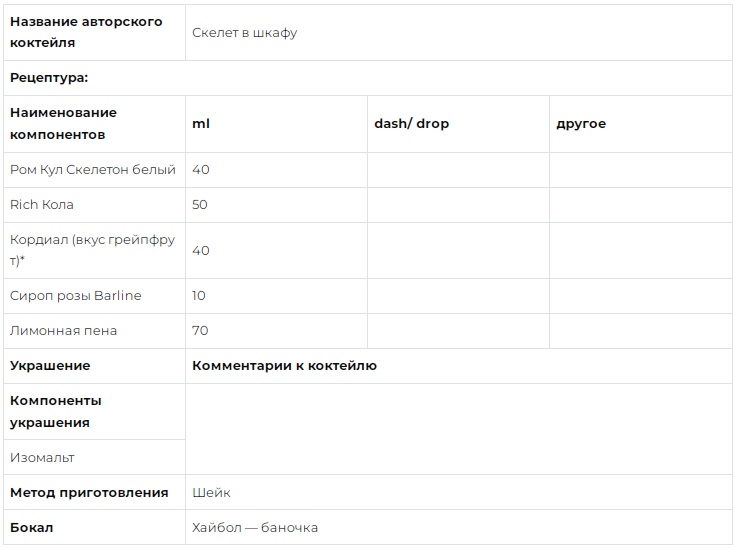
Task: Select the 'Кордиал (вкус грейпфрут)*' cell
Action: pyautogui.click(x=92, y=250)
